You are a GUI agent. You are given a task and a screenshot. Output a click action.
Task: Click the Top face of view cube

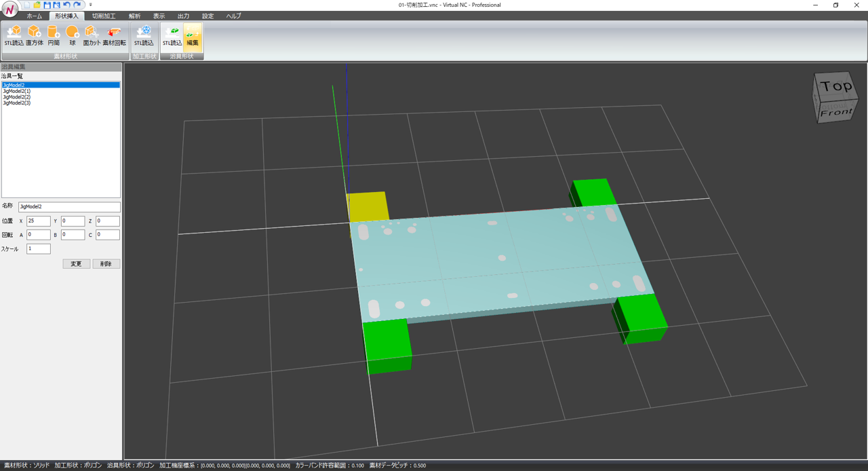[x=835, y=86]
